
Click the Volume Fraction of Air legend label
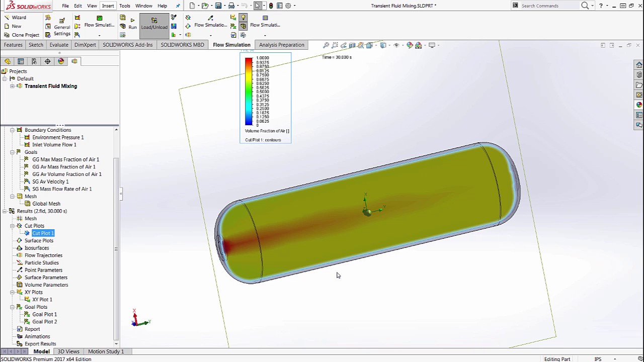[x=267, y=131]
